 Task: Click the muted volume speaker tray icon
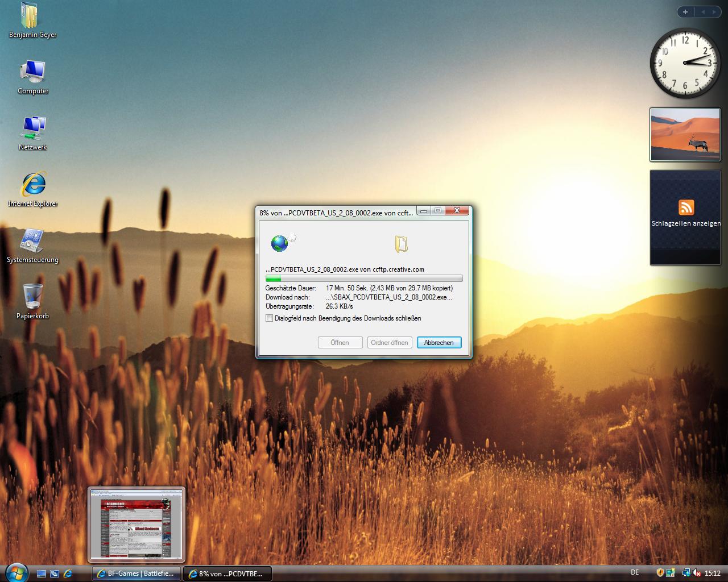(697, 573)
